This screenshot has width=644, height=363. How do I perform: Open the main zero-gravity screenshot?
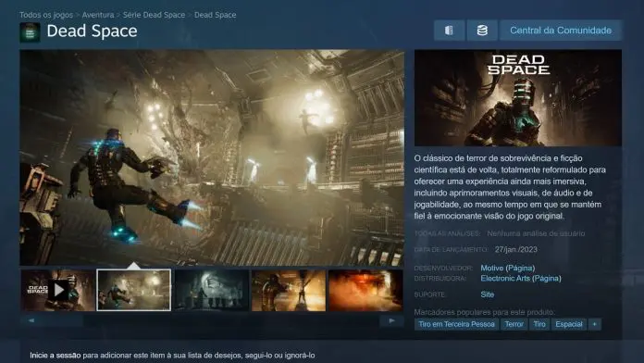click(x=212, y=157)
